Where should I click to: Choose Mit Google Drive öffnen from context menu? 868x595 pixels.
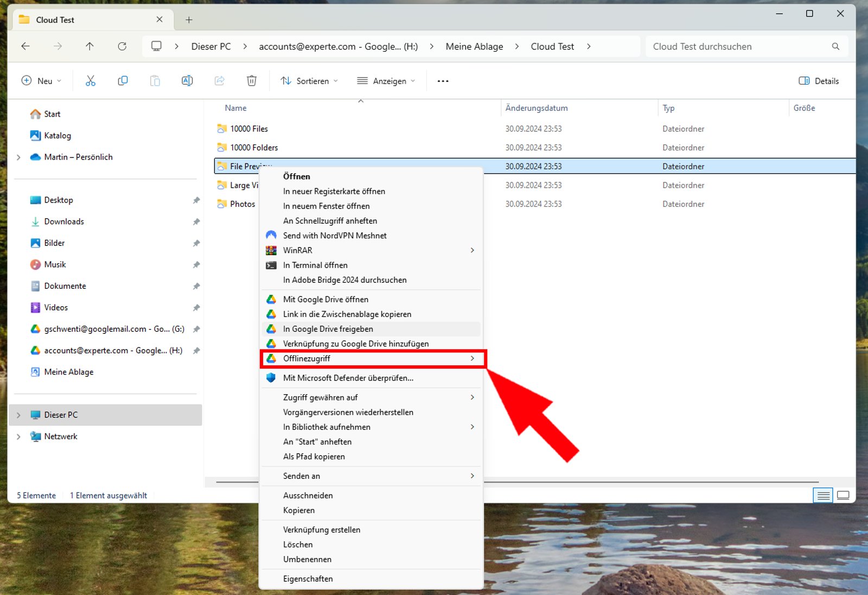(325, 299)
